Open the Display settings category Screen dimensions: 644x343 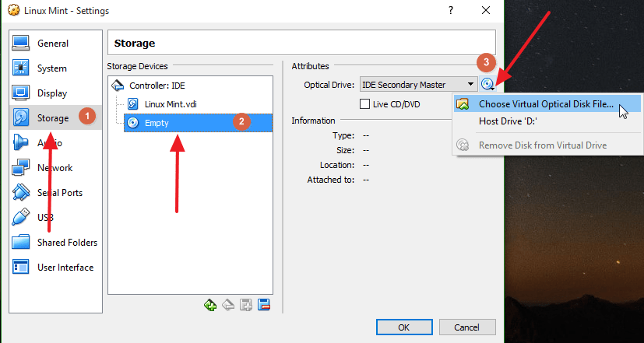(x=55, y=93)
